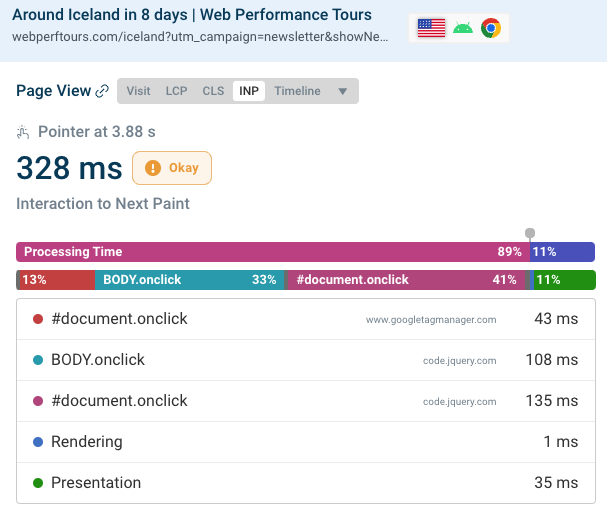Image resolution: width=607 pixels, height=522 pixels.
Task: Select the red 13% bar segment
Action: (57, 280)
